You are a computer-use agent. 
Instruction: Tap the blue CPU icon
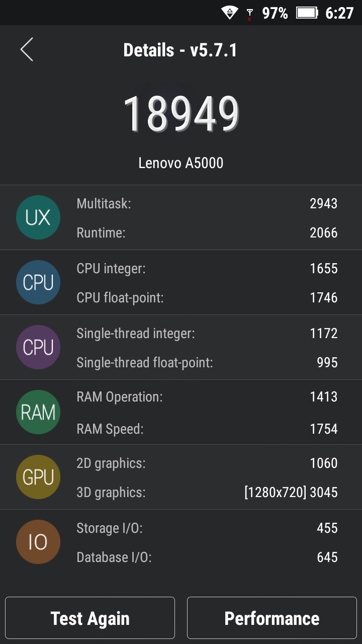point(38,282)
